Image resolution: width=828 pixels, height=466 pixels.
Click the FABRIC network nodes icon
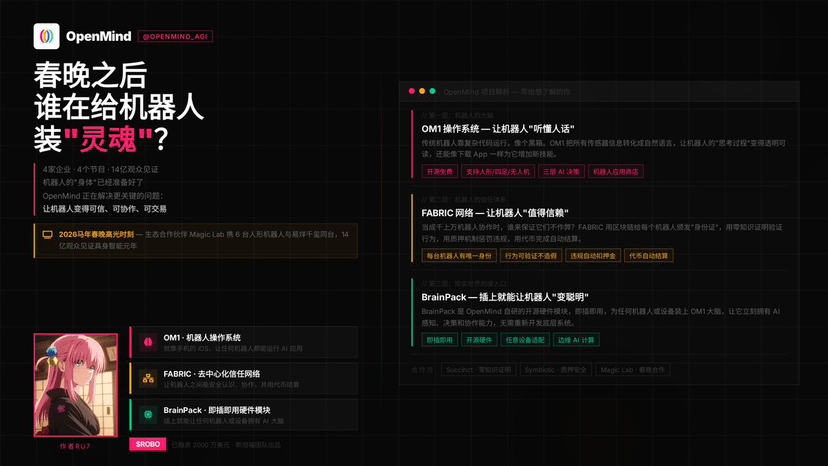tap(148, 378)
